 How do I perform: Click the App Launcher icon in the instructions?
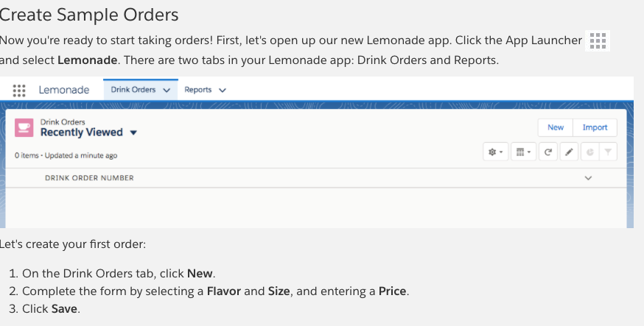(598, 40)
